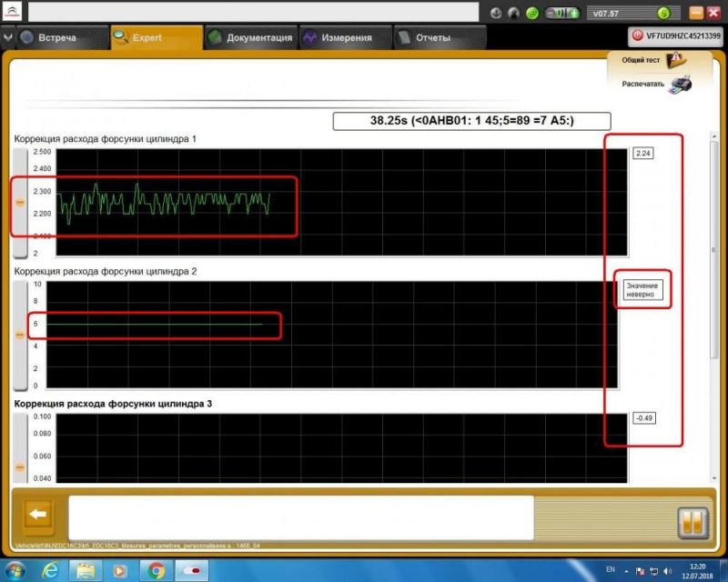Pause the measurement recording
The height and width of the screenshot is (582, 728).
[x=693, y=523]
